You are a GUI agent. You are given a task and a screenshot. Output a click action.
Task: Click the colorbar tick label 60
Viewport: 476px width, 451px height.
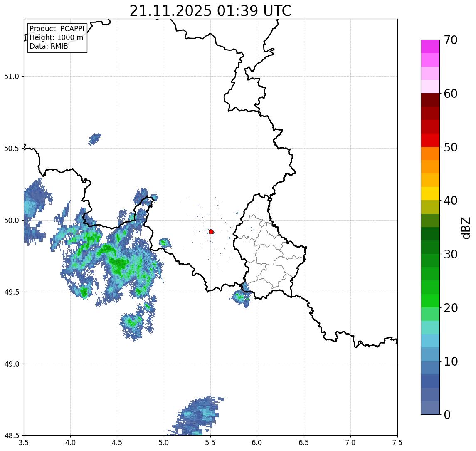coord(451,94)
